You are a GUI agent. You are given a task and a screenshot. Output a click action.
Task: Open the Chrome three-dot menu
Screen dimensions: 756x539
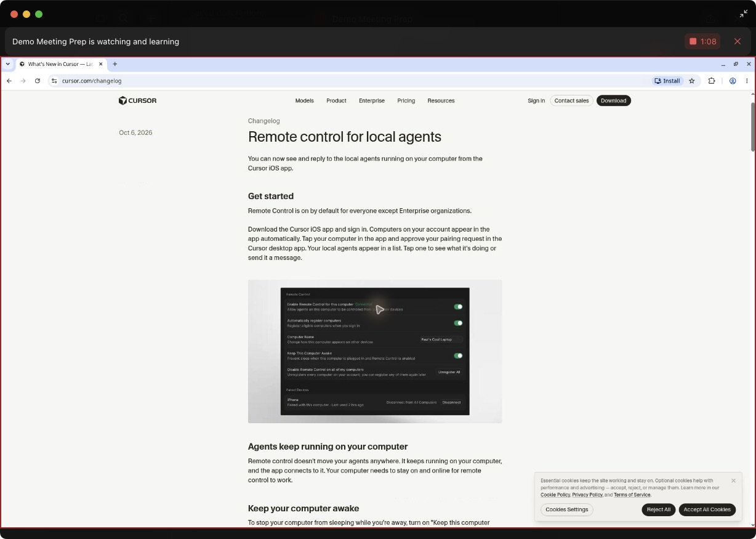click(x=747, y=81)
